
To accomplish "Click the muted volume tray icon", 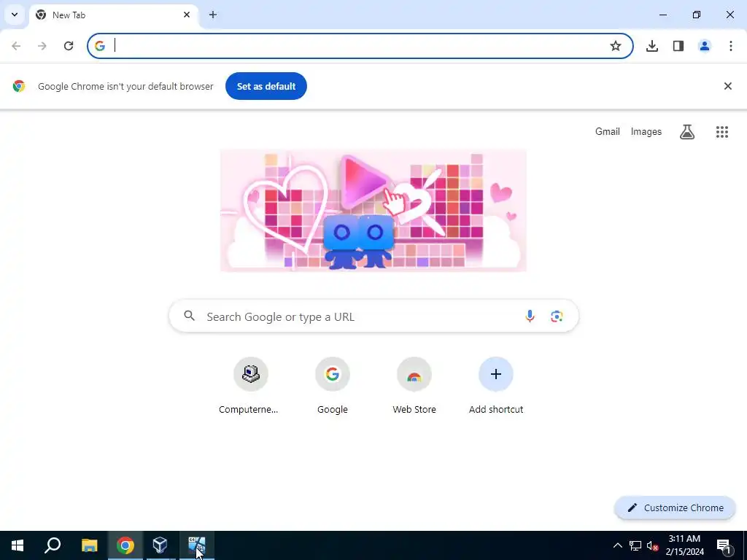I will pyautogui.click(x=653, y=545).
